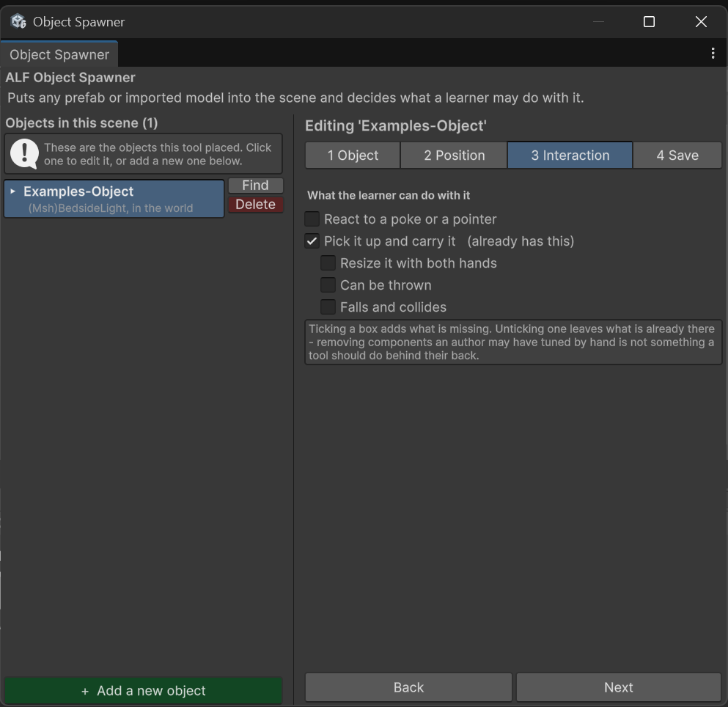Go to the 4 Save step tab
The image size is (728, 707).
[677, 155]
